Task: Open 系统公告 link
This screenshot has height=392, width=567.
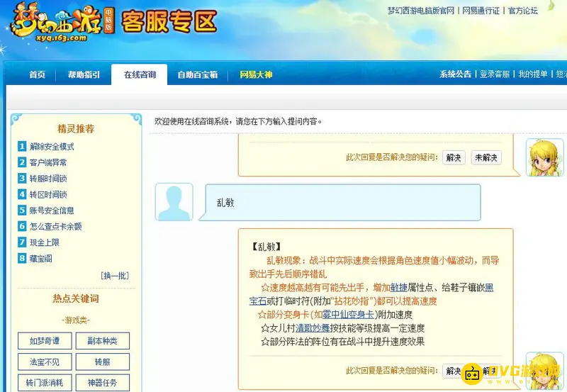Action: 455,74
